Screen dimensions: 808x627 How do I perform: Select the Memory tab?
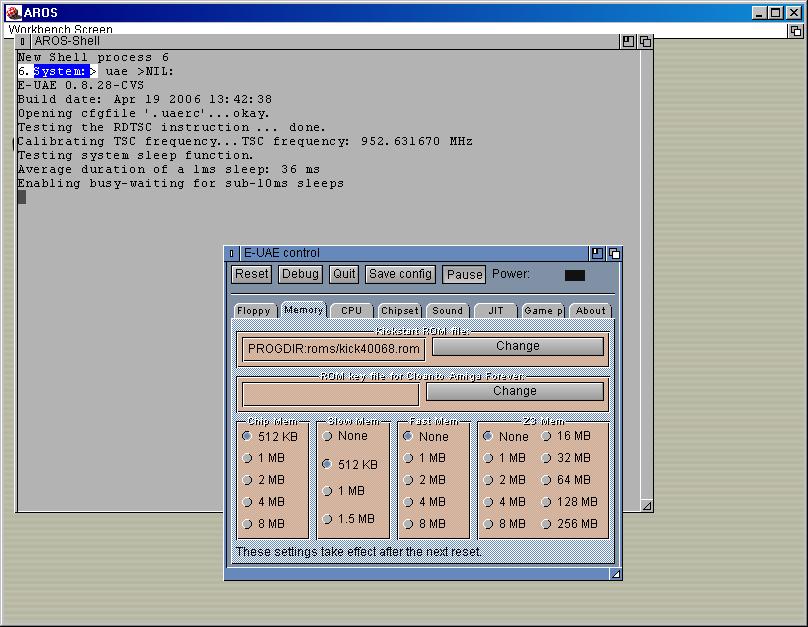click(x=304, y=310)
